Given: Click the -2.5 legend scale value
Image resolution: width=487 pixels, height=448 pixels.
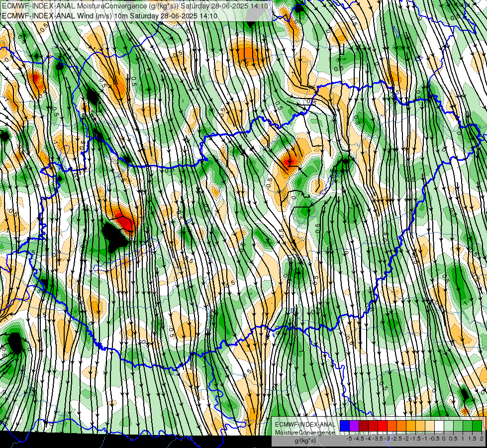Looking at the screenshot, I should point(396,439).
